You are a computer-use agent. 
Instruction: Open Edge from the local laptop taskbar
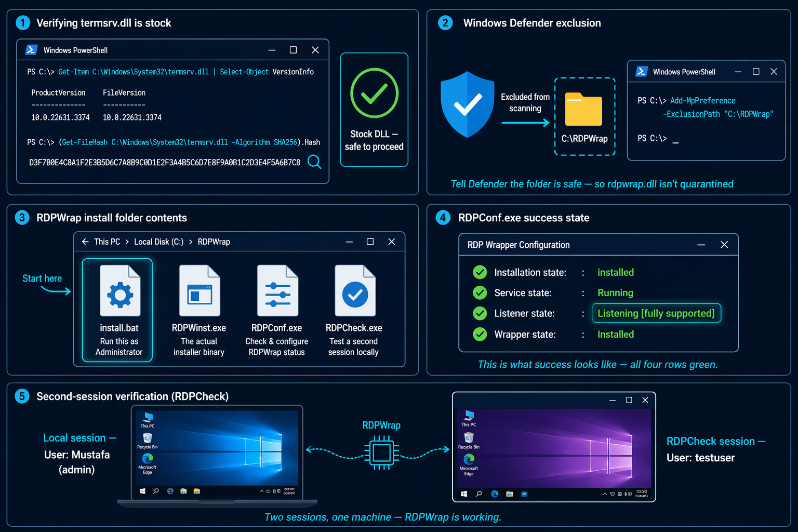170,491
